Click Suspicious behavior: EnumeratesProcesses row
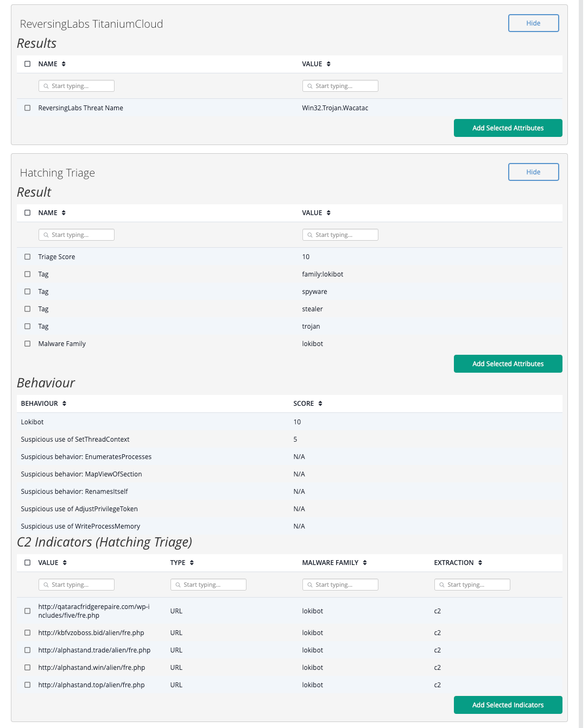 tap(289, 457)
